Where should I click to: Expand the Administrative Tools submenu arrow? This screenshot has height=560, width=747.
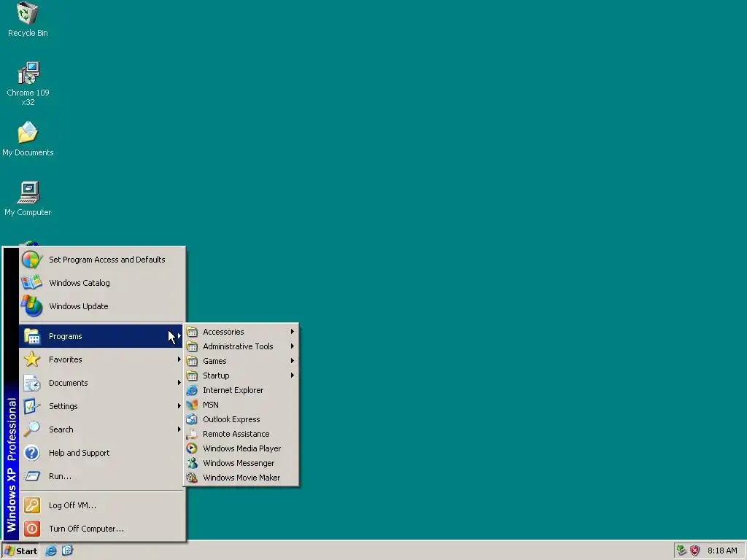pos(293,346)
